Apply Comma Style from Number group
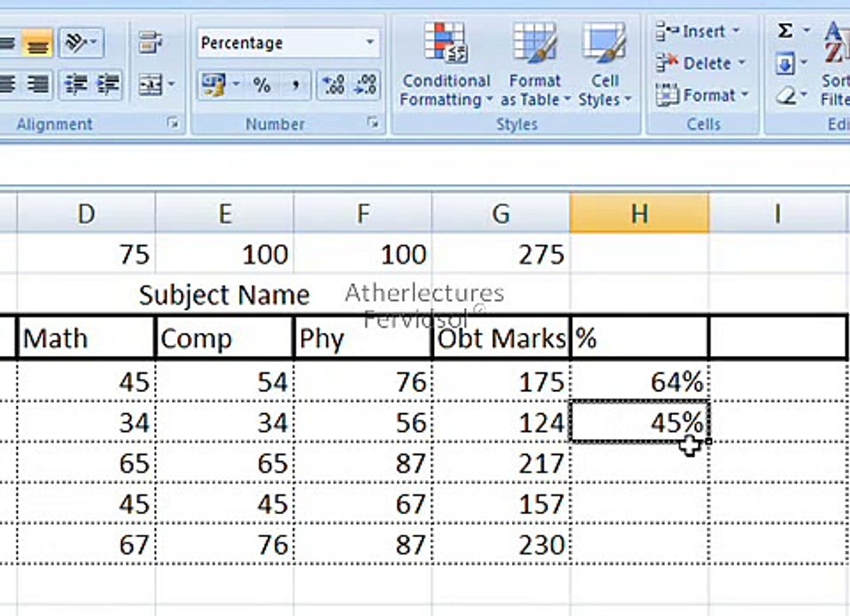Viewport: 850px width, 616px height. coord(295,85)
